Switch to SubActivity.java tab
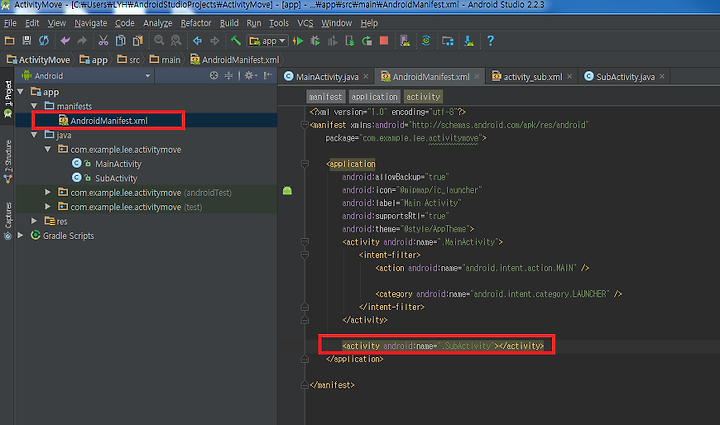720x425 pixels. pyautogui.click(x=625, y=77)
